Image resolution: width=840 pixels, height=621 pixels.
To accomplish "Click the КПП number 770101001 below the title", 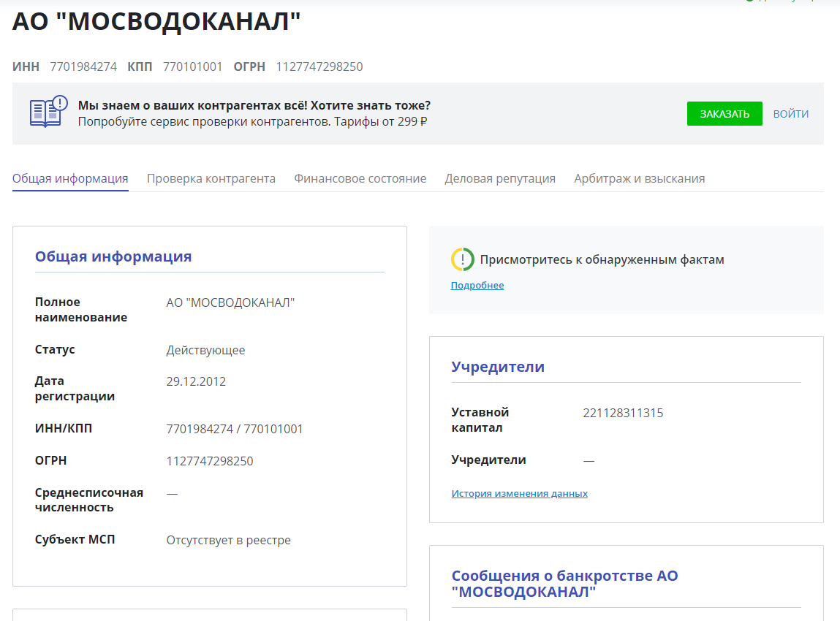I will (x=192, y=67).
